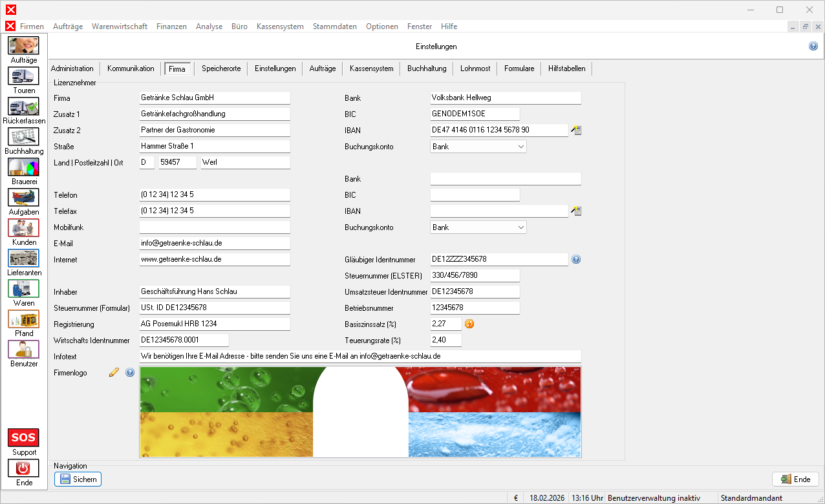The image size is (825, 504).
Task: Open Kunden in the sidebar
Action: pos(23,228)
